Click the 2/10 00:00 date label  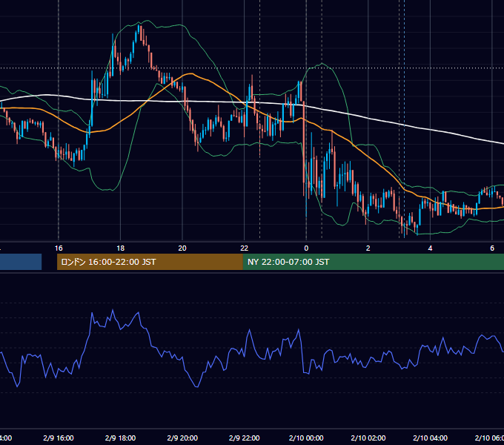(306, 438)
